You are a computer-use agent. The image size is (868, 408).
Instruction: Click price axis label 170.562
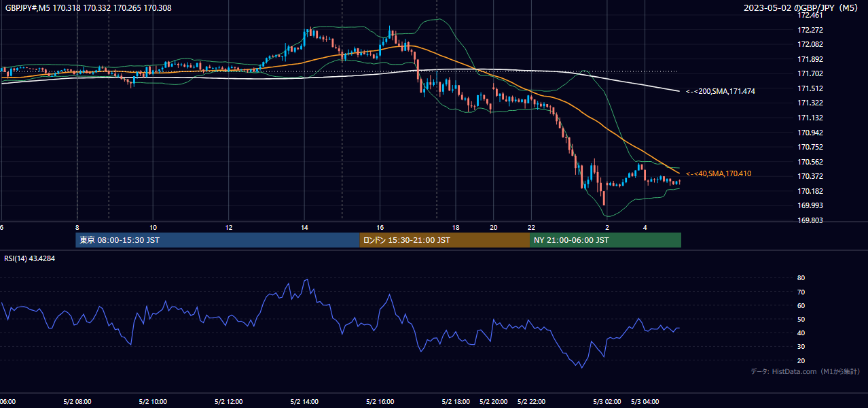tap(810, 162)
